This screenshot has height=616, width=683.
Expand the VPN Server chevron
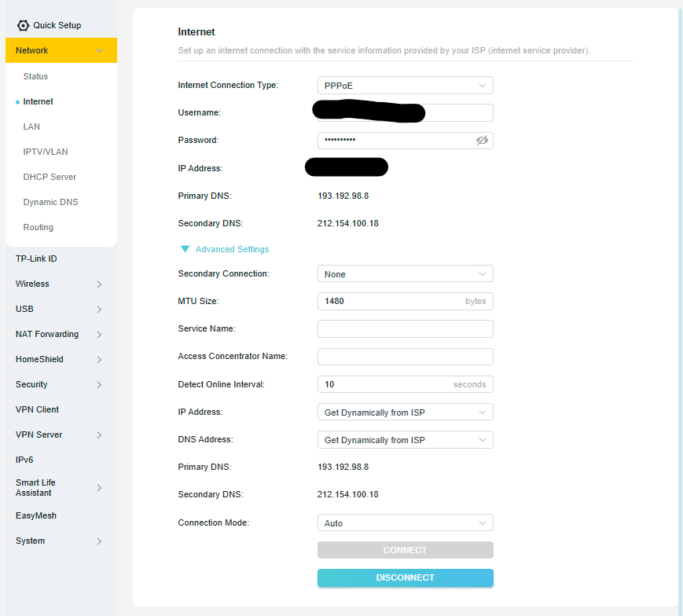coord(99,435)
